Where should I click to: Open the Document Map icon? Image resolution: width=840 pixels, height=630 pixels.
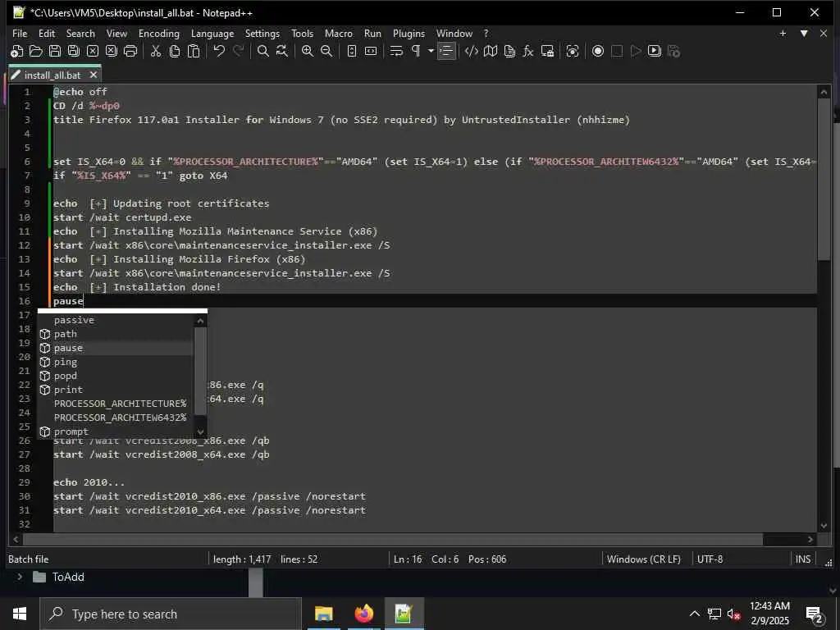pos(491,52)
